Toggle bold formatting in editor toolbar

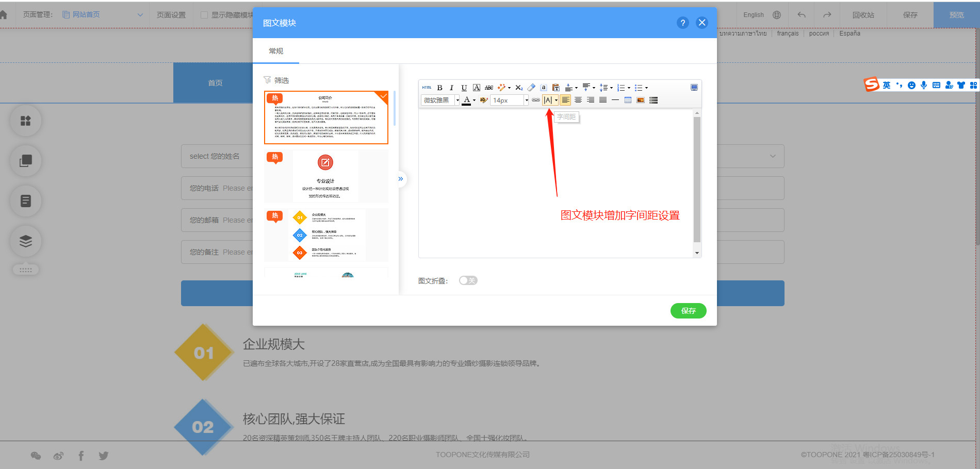tap(439, 88)
